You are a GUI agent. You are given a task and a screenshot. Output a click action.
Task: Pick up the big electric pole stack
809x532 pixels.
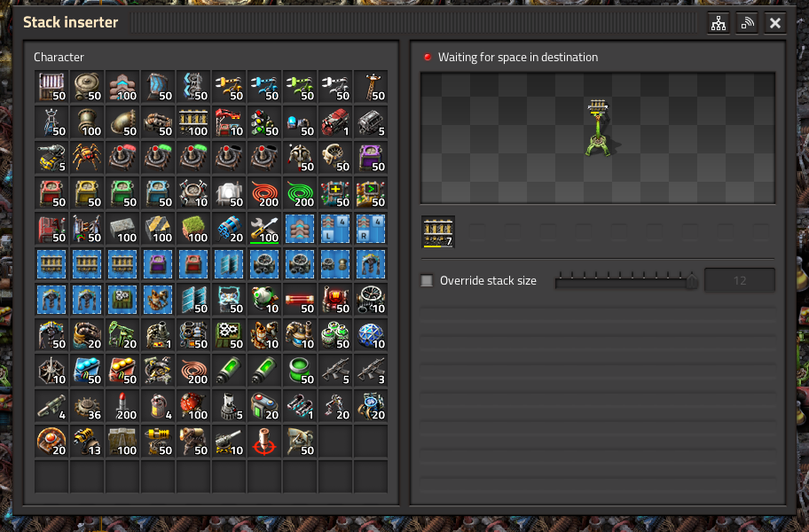tap(51, 122)
